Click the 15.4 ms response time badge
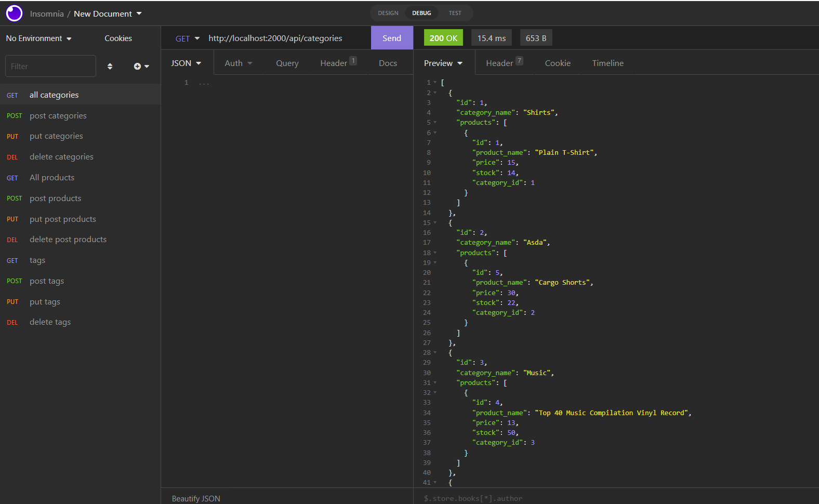This screenshot has width=819, height=504. click(x=492, y=38)
